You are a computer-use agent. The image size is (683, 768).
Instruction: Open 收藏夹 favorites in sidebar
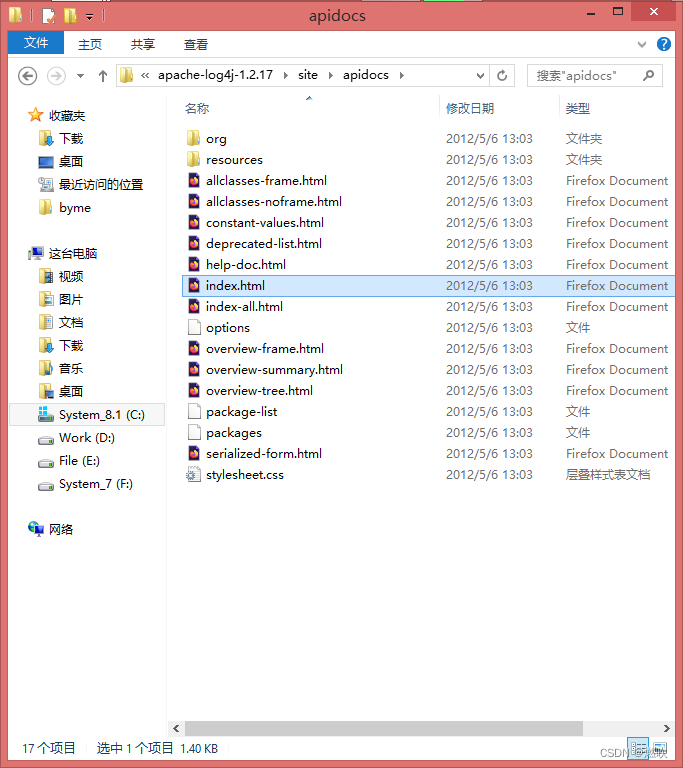67,116
